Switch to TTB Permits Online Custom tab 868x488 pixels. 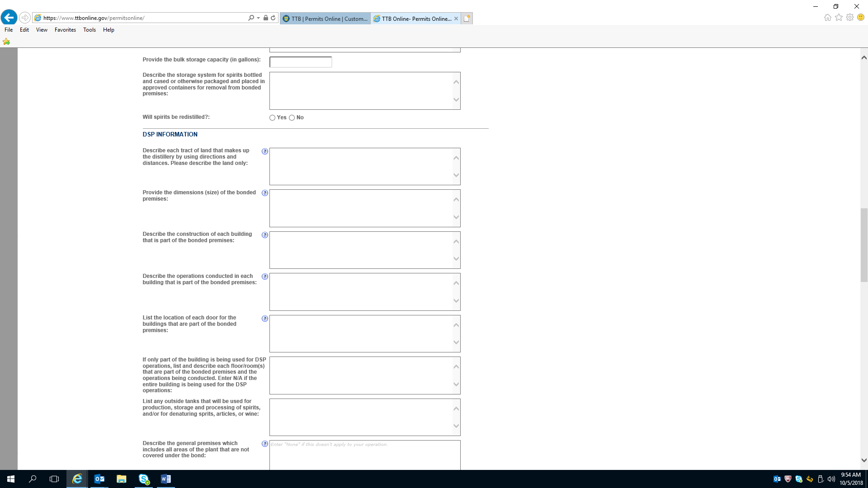325,19
